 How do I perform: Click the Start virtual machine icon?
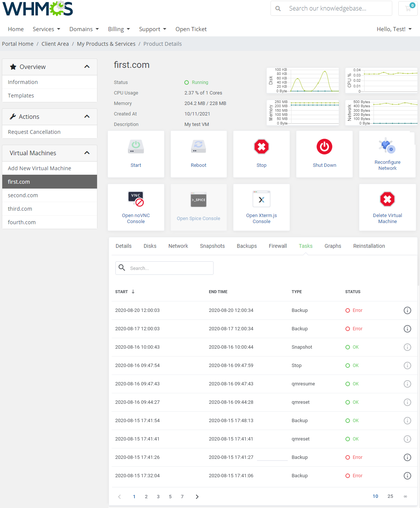point(136,147)
